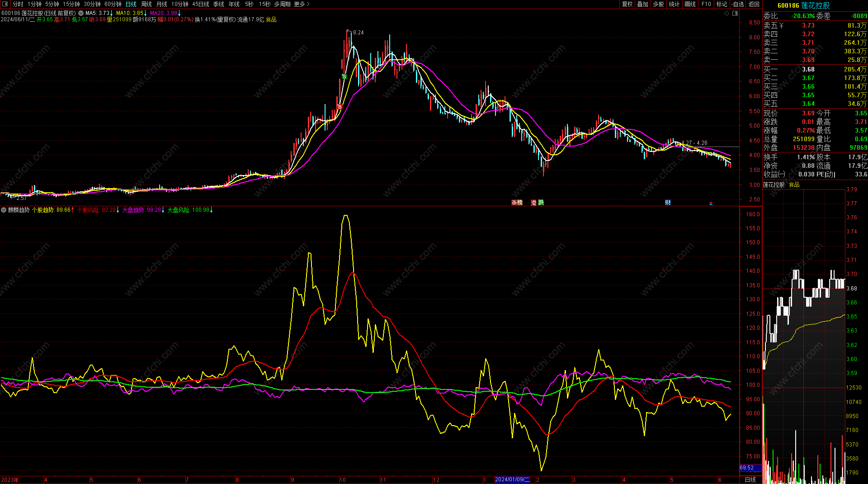Select the 15秒 period
Viewport: 868px width, 484px height.
click(264, 4)
